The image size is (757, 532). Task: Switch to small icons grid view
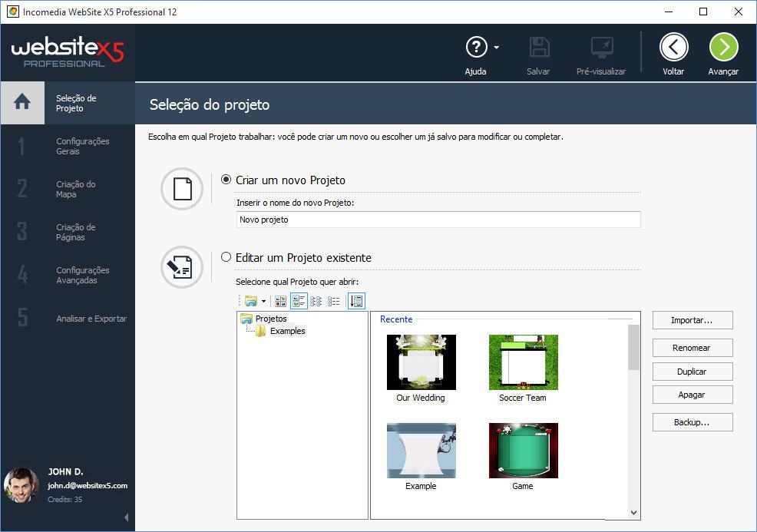[316, 301]
